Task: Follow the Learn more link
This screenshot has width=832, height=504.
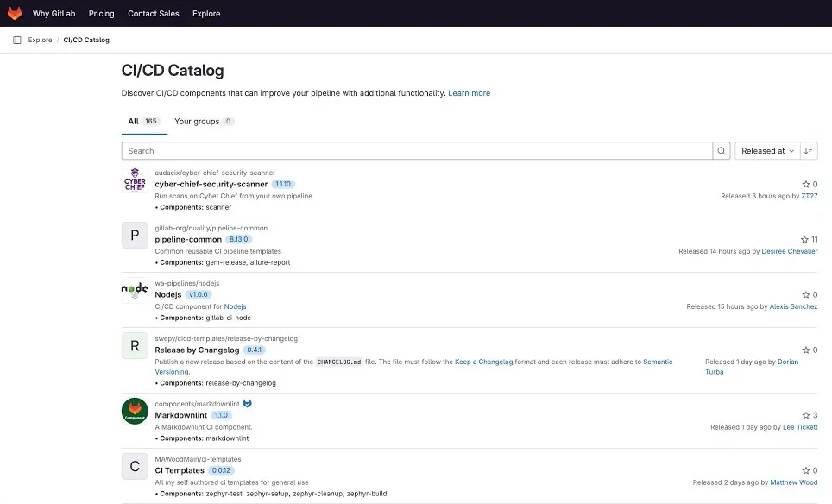Action: [x=469, y=93]
